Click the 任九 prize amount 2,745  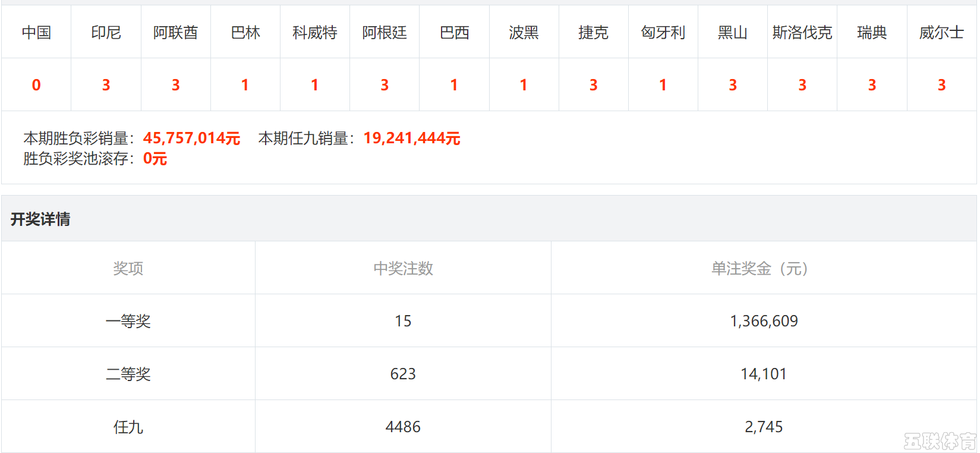(764, 427)
